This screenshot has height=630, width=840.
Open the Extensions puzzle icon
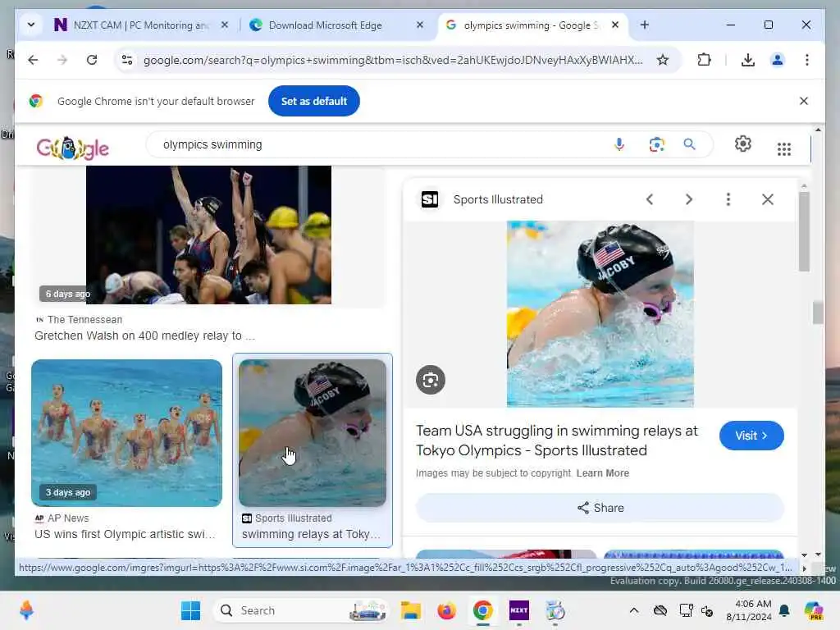(704, 60)
